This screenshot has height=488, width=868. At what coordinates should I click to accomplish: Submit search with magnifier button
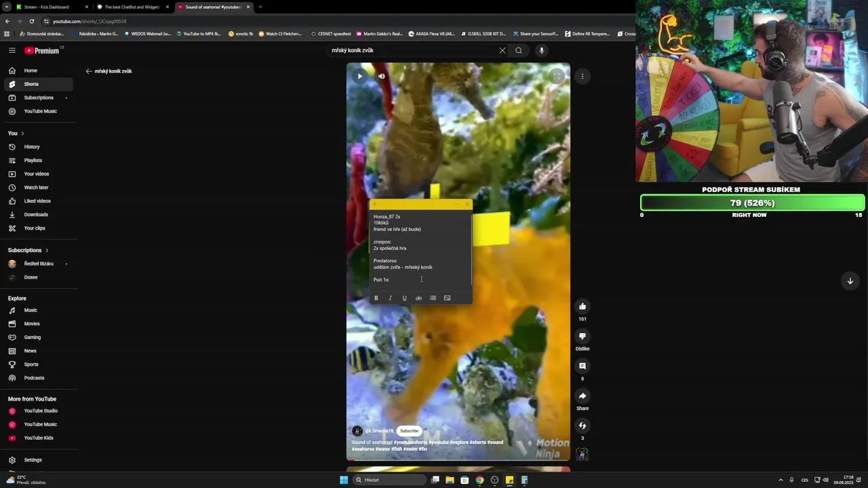[x=519, y=50]
